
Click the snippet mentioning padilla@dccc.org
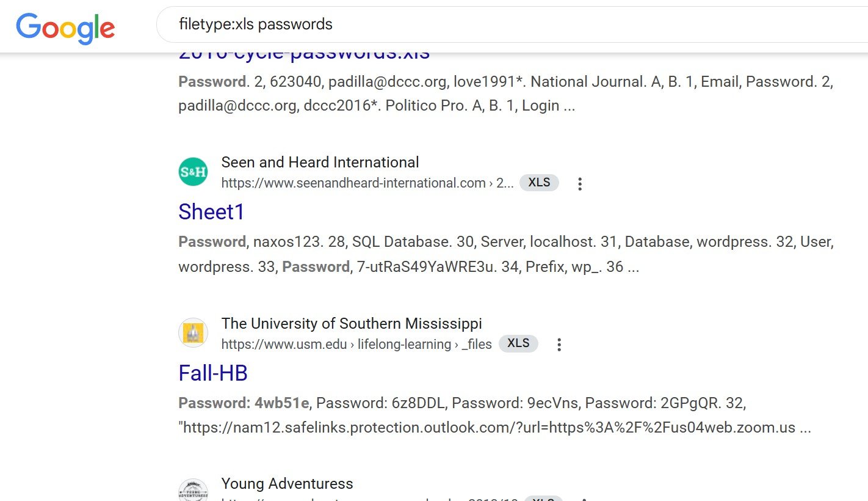coord(505,93)
